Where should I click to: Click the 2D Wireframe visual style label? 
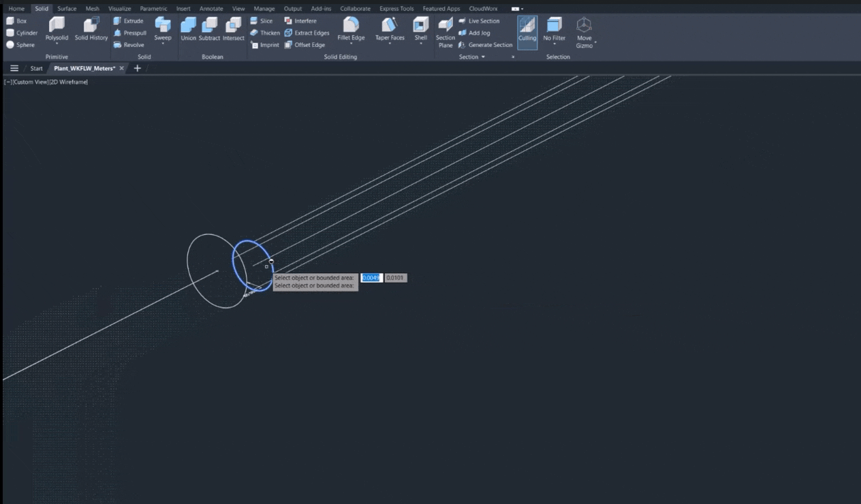coord(68,82)
